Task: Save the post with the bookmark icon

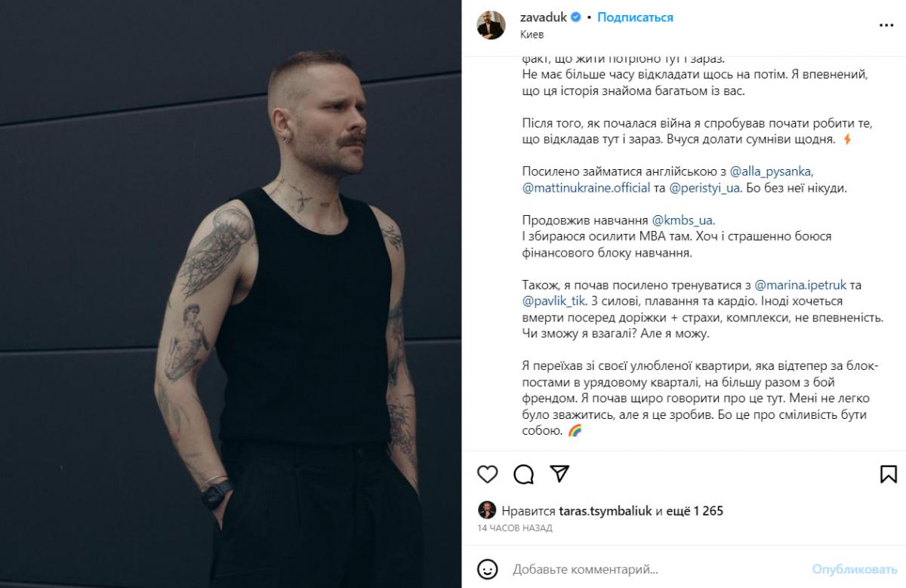Action: point(888,473)
